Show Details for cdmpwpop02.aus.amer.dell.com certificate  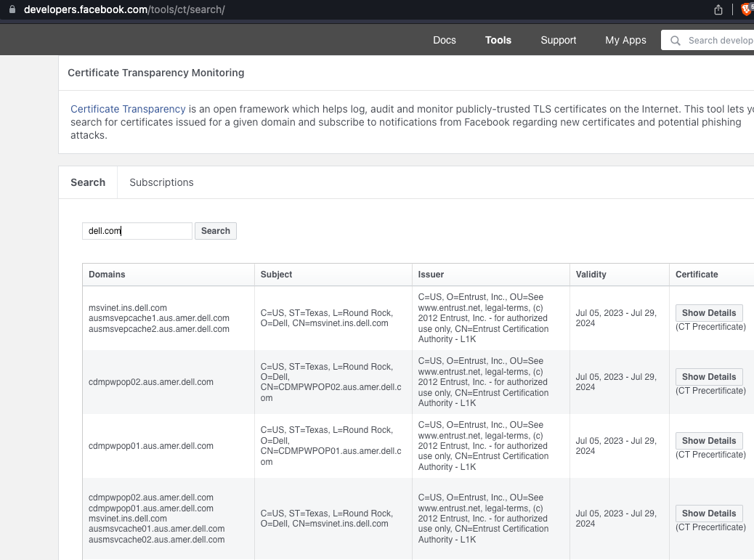coord(709,376)
